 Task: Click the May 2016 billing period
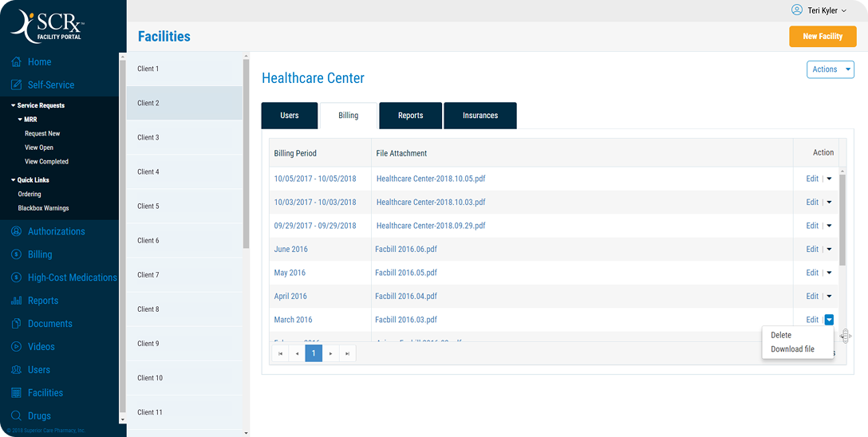tap(290, 273)
